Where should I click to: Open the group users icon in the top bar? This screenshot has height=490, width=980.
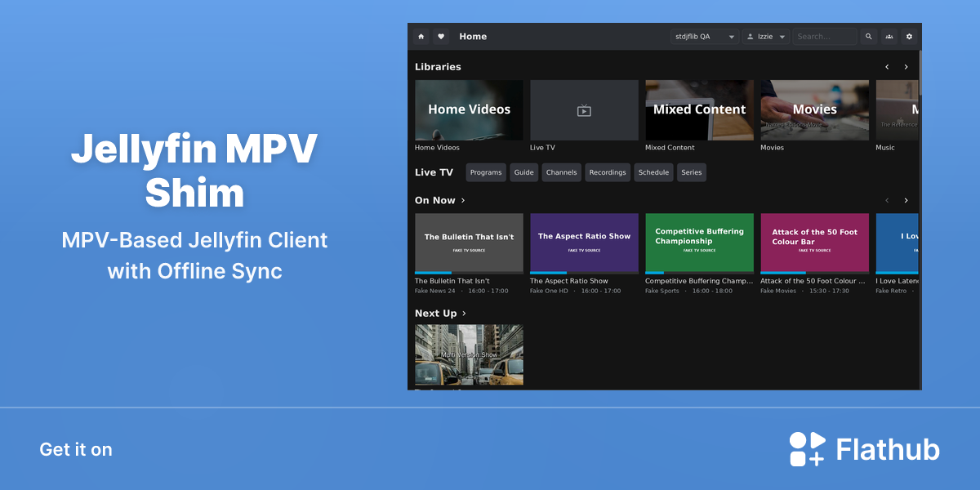click(889, 37)
